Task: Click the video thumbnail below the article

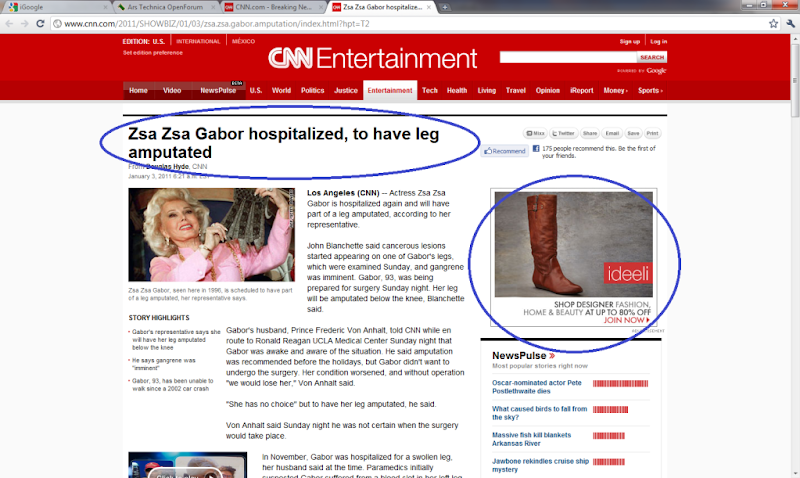Action: point(188,465)
